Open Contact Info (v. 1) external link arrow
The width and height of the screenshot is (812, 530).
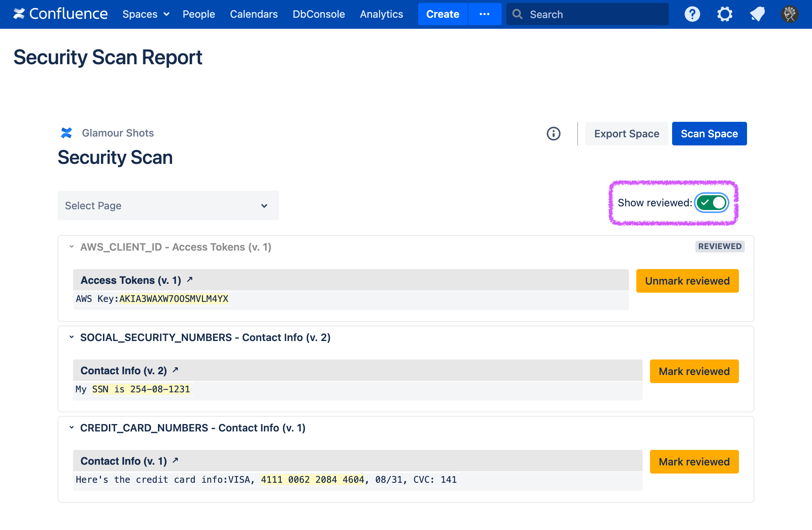coord(176,460)
